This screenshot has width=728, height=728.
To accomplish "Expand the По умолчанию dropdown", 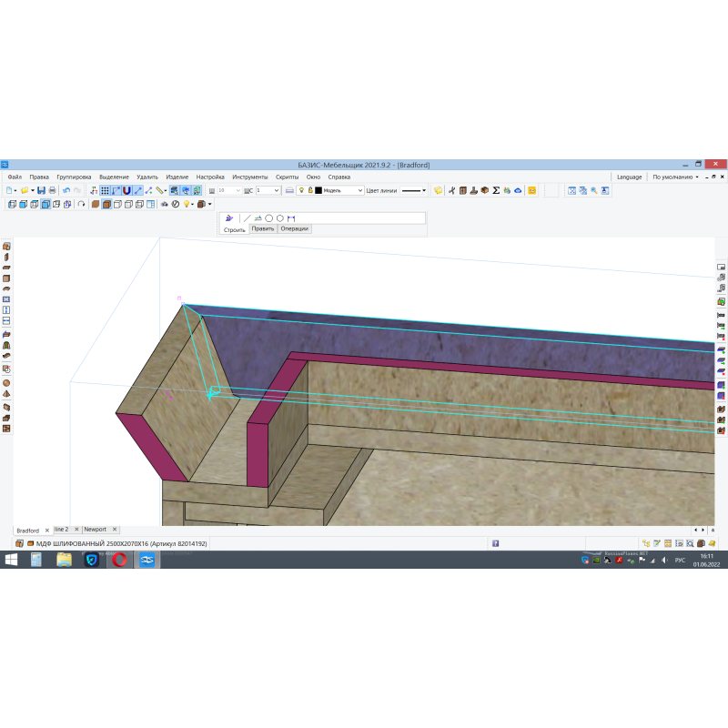I will 675,177.
